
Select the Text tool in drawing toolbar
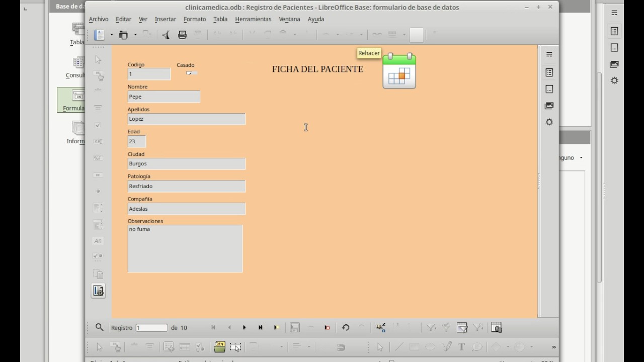pyautogui.click(x=461, y=346)
